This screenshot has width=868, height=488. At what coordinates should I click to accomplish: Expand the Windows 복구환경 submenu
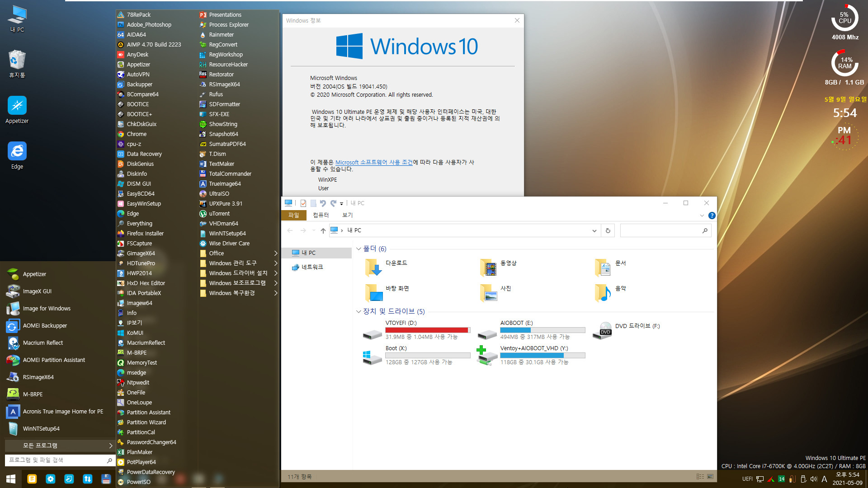pyautogui.click(x=238, y=293)
